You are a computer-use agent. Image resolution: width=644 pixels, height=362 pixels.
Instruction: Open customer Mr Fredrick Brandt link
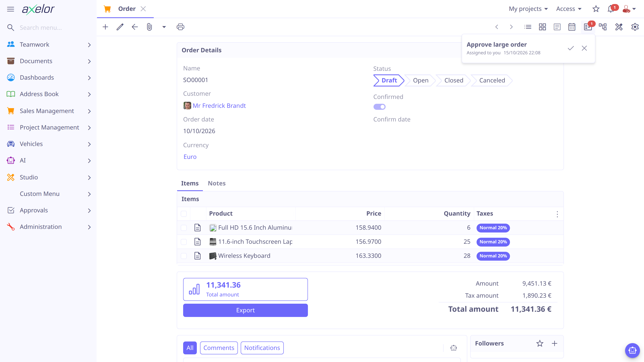pyautogui.click(x=219, y=106)
